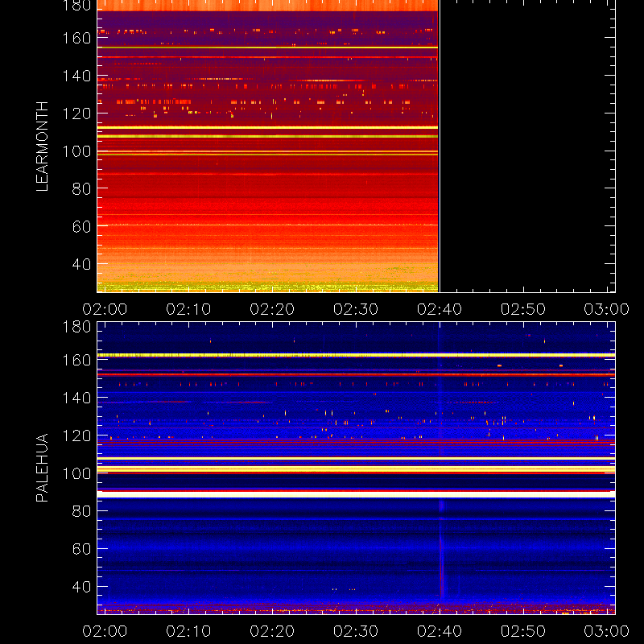The width and height of the screenshot is (644, 644).
Task: Click the 160 frequency tick on LEARMONTH axis
Action: [x=76, y=38]
